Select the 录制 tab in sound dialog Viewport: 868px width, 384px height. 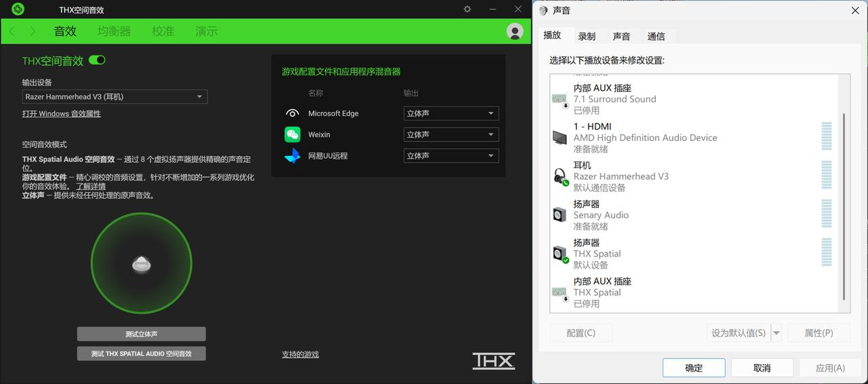(x=587, y=37)
